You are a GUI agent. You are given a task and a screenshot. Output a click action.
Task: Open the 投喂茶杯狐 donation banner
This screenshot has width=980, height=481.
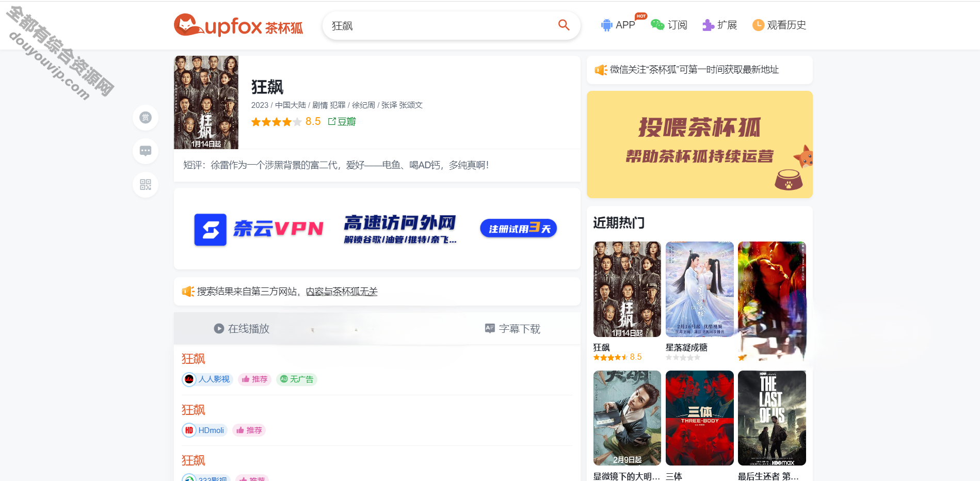point(699,145)
